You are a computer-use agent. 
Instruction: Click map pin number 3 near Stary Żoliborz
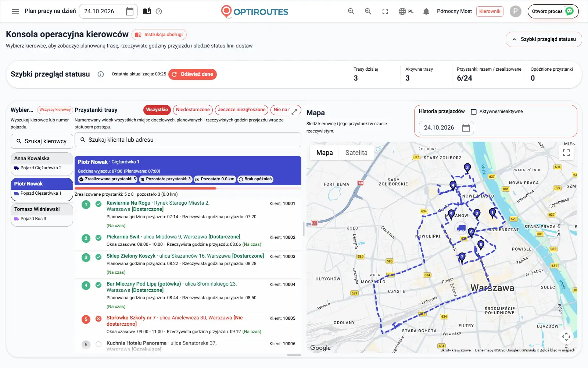coord(467,168)
